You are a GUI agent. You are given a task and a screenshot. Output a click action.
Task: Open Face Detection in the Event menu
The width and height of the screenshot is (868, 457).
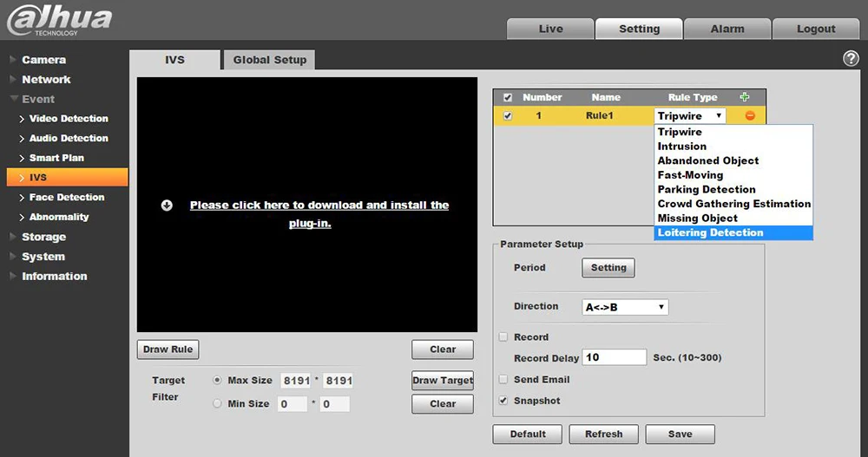[67, 197]
